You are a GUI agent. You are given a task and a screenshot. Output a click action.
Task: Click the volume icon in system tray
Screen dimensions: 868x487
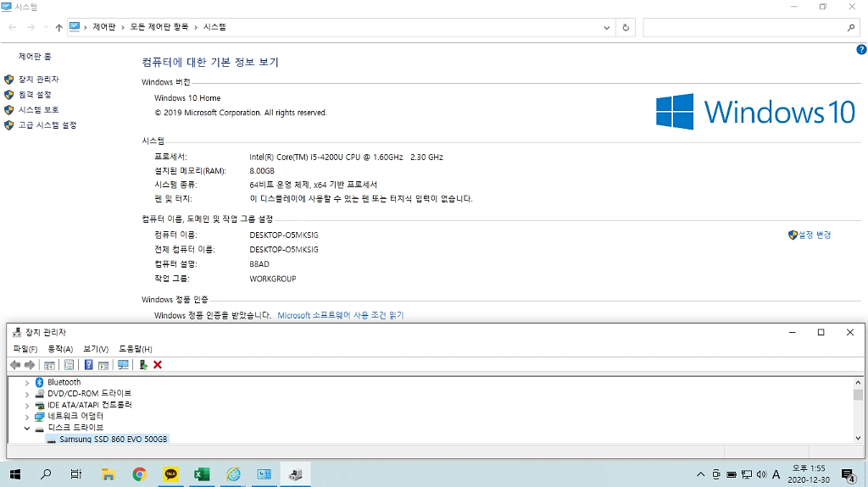pyautogui.click(x=762, y=474)
